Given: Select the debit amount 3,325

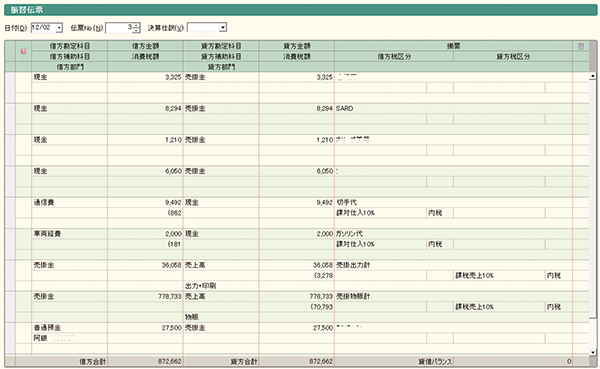Looking at the screenshot, I should [145, 77].
